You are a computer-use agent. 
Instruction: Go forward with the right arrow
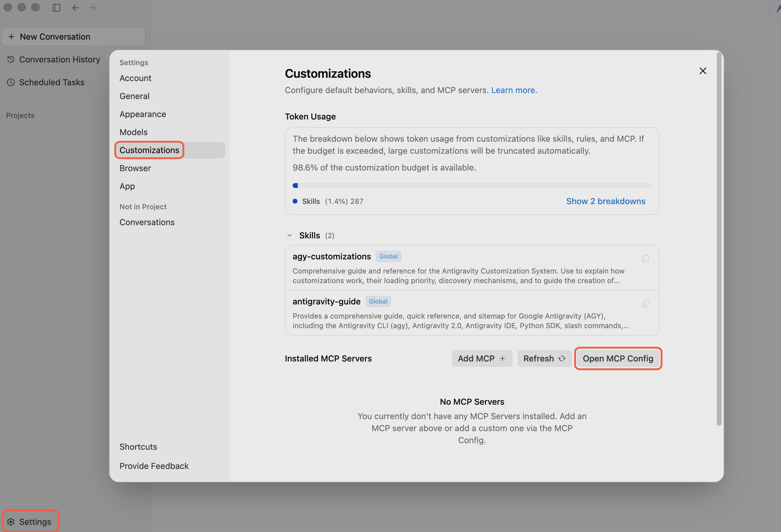pos(92,8)
